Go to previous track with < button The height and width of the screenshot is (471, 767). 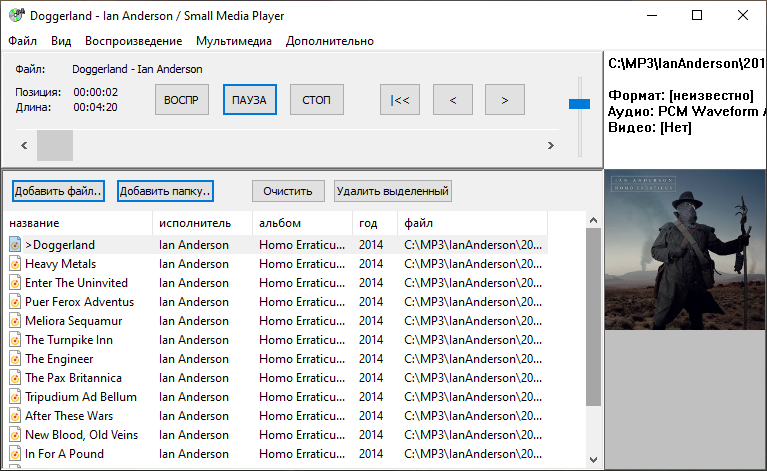(453, 100)
